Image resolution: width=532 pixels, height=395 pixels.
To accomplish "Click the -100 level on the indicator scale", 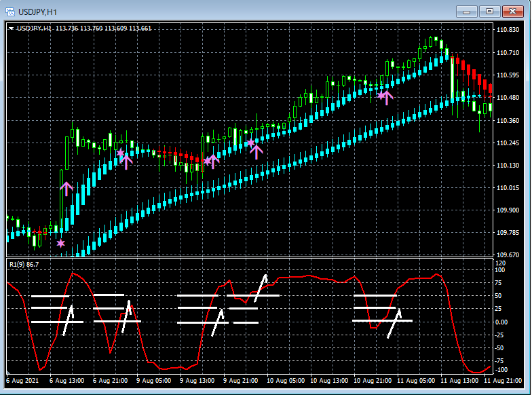I will [x=501, y=369].
